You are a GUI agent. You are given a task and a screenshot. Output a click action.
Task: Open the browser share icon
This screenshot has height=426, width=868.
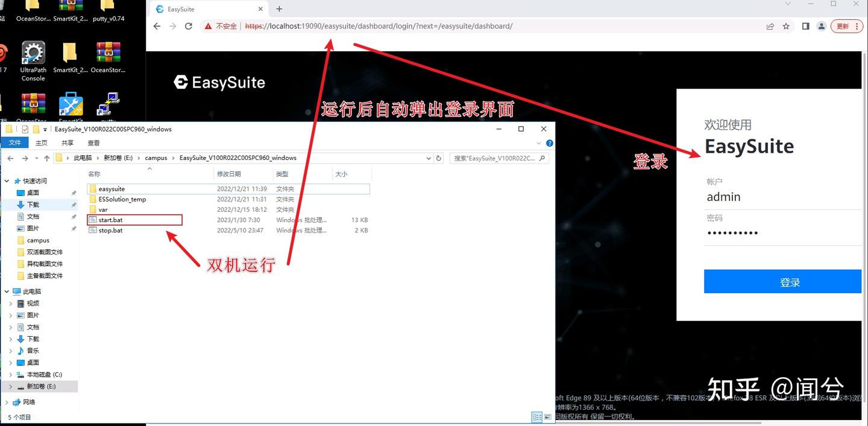(770, 26)
